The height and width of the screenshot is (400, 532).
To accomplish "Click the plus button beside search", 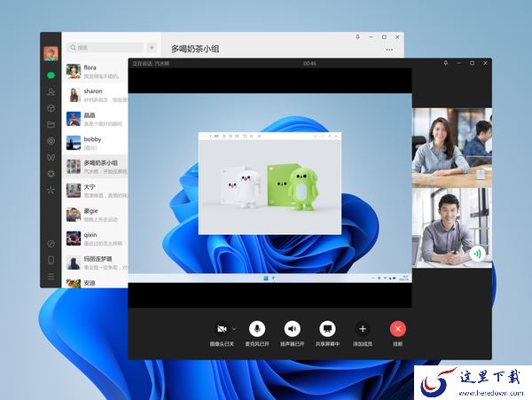I will 152,48.
